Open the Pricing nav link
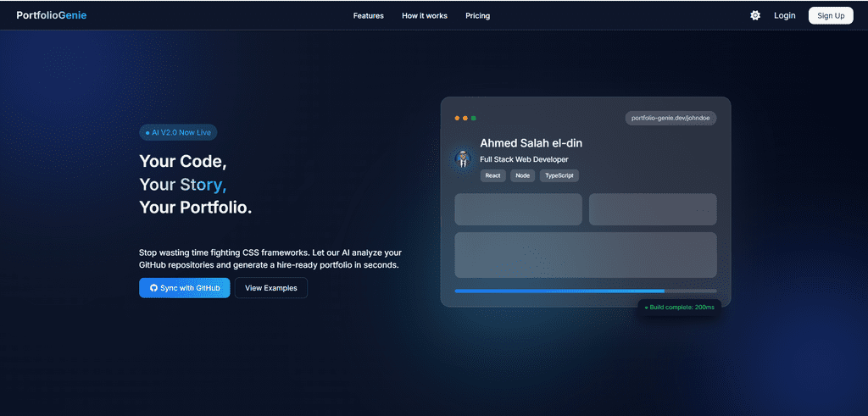The height and width of the screenshot is (416, 868). point(478,15)
